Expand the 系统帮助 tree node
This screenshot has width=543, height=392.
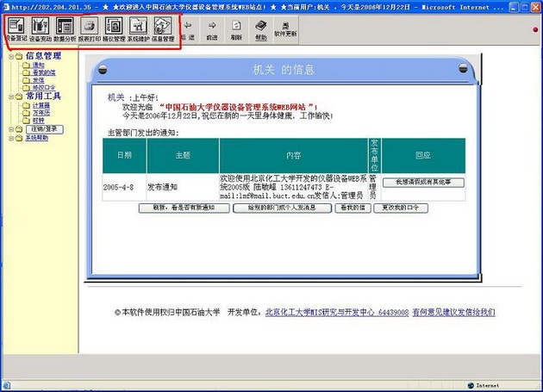tap(11, 138)
